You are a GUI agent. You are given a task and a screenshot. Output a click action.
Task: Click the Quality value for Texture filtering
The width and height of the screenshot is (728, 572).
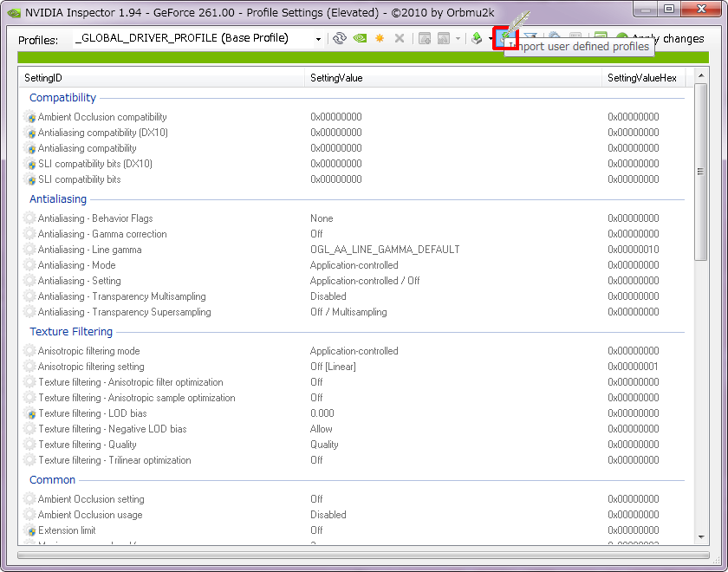(324, 445)
